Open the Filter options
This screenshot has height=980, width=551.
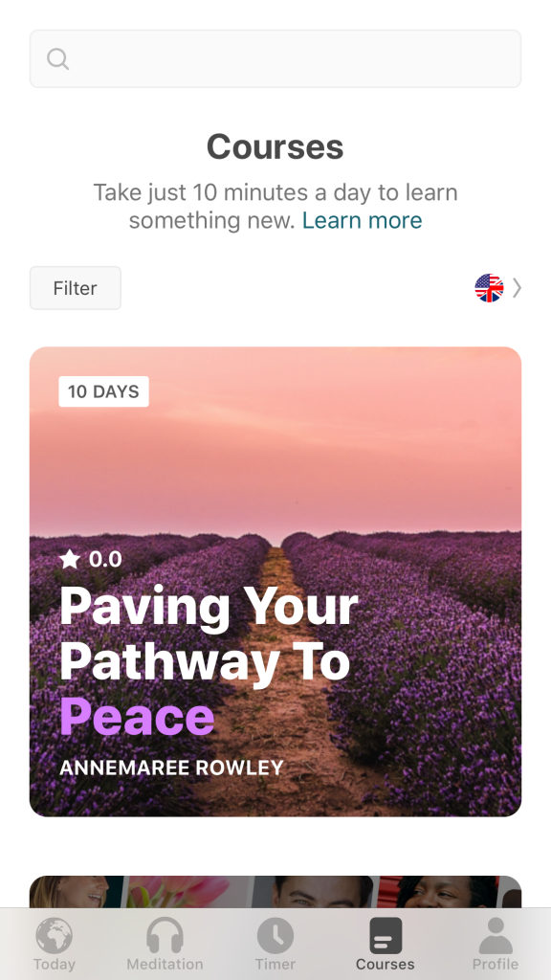(x=76, y=288)
